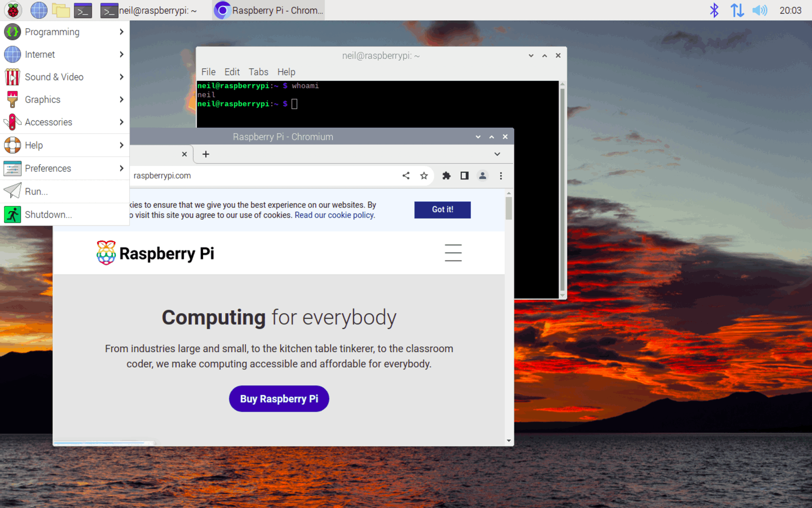812x508 pixels.
Task: Expand the Accessories submenu arrow
Action: click(121, 122)
